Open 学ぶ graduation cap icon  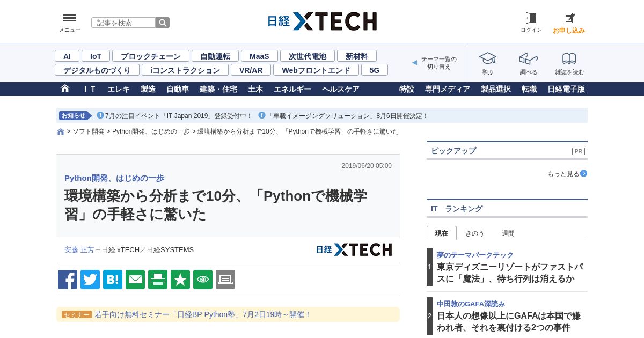[x=488, y=58]
